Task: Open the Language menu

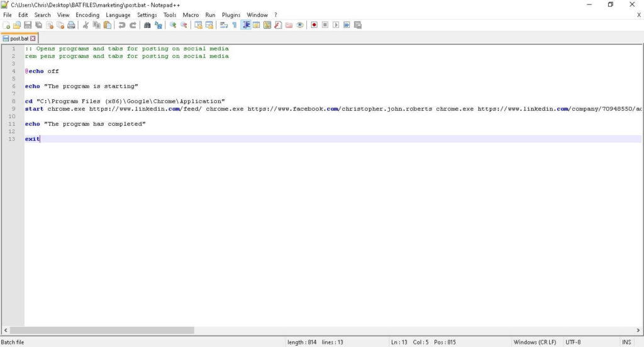Action: (x=118, y=15)
